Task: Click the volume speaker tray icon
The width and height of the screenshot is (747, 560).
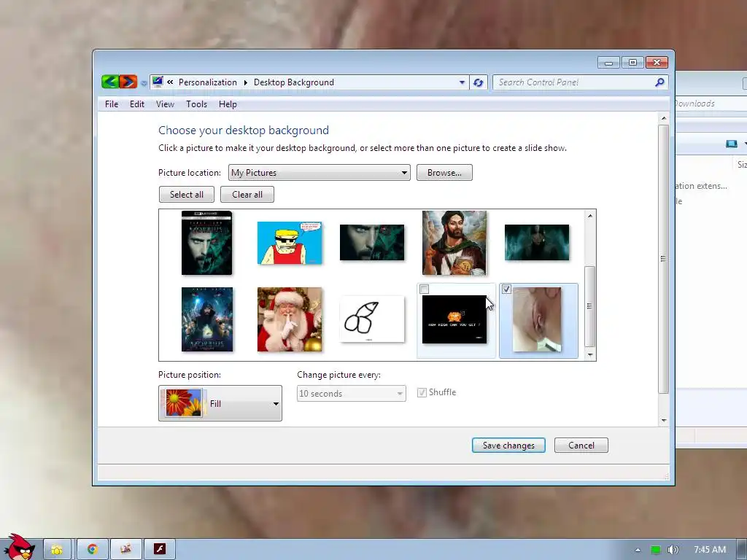Action: (673, 550)
